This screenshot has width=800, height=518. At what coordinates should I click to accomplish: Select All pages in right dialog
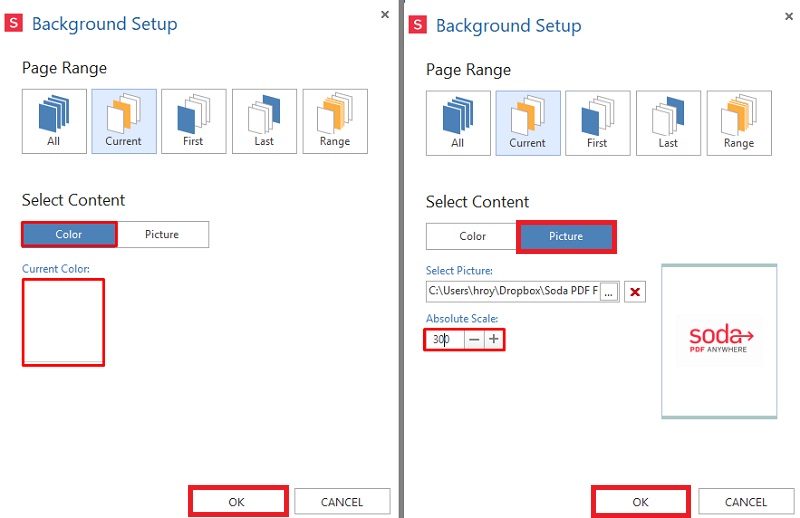[458, 123]
